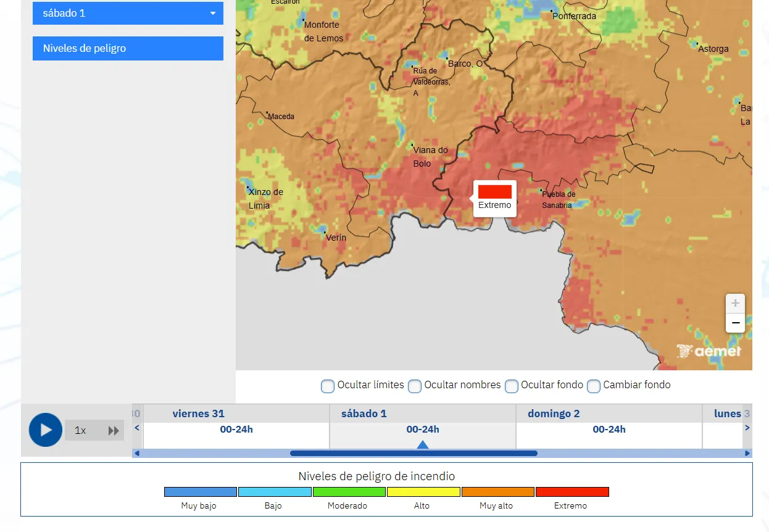Click the timeline horizontal scrollbar thumb
This screenshot has width=769, height=532.
(414, 454)
